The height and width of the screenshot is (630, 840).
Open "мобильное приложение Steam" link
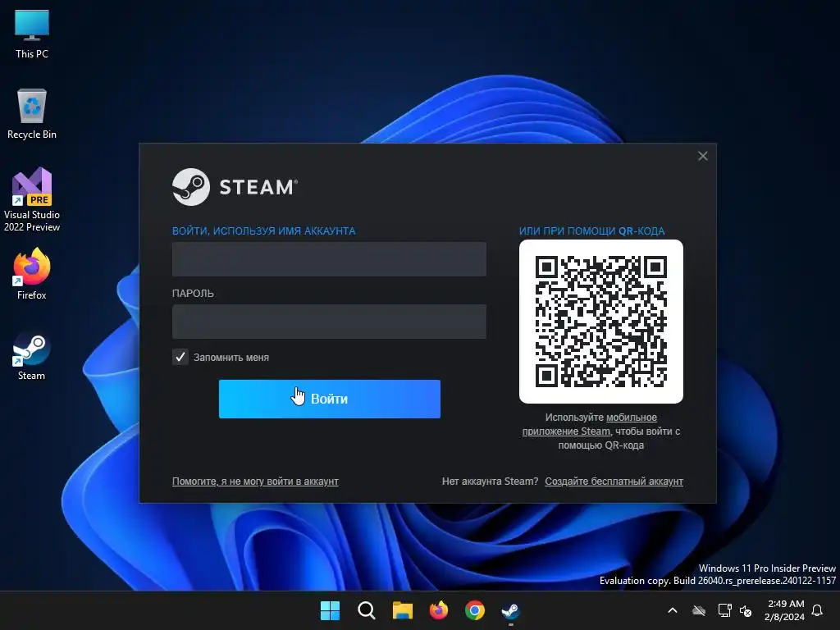click(589, 424)
